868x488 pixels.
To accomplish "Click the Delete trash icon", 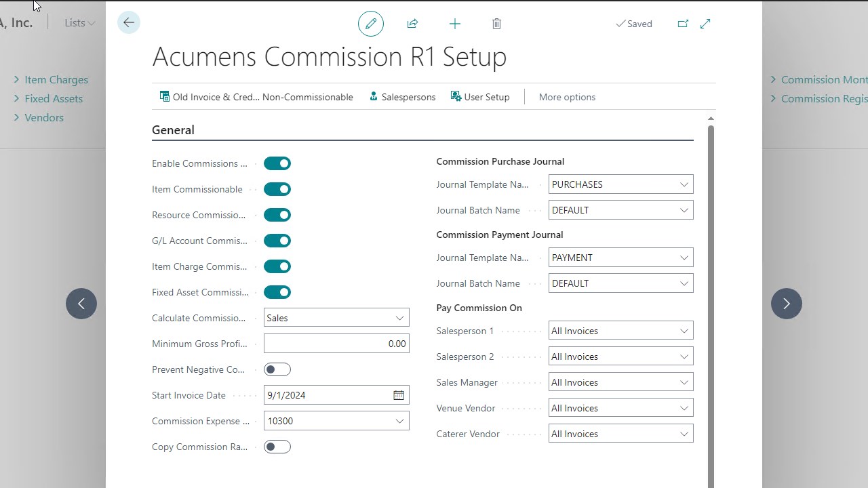I will (x=496, y=23).
